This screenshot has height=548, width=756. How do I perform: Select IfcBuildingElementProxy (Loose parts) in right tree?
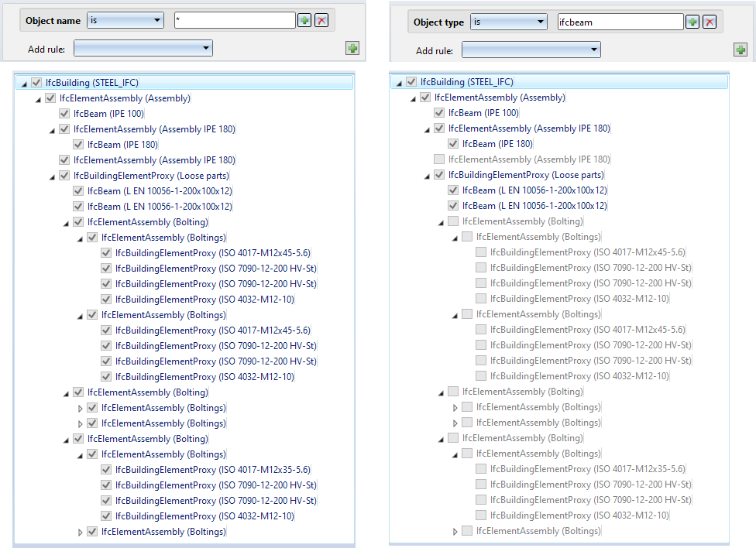point(526,174)
